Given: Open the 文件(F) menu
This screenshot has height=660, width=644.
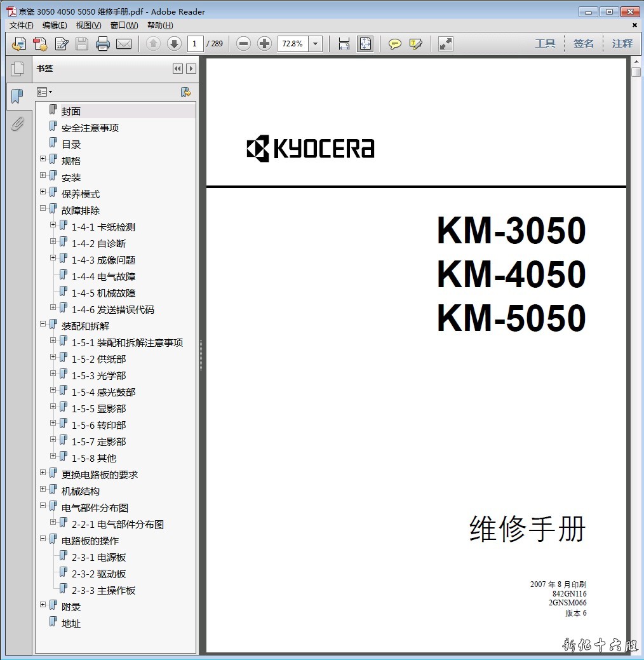Looking at the screenshot, I should (x=21, y=25).
